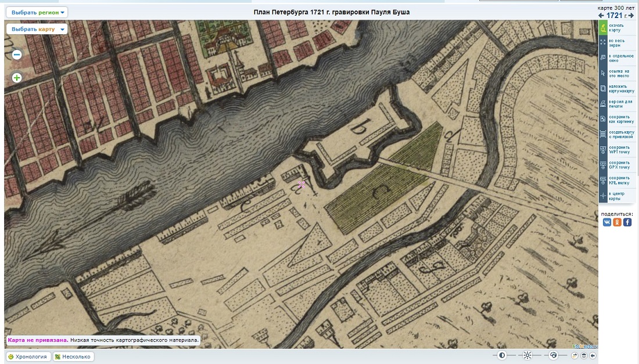Click the map title План Петербурга 1721 г.
Viewport: 639px width, 364px height.
331,12
